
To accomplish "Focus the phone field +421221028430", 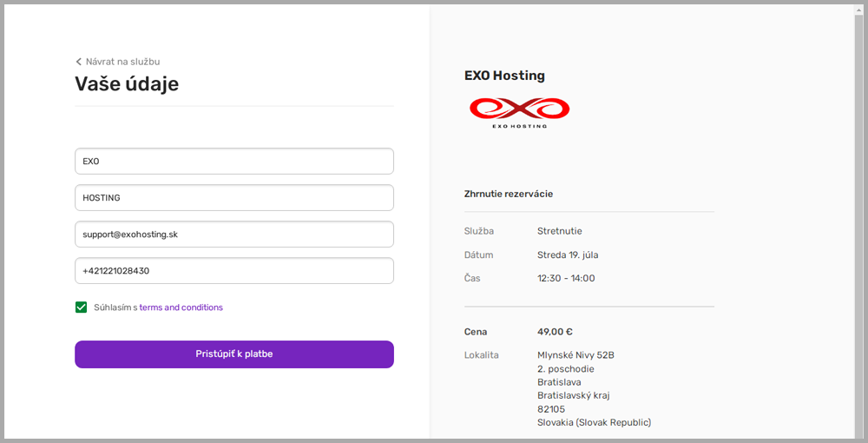I will pos(234,271).
